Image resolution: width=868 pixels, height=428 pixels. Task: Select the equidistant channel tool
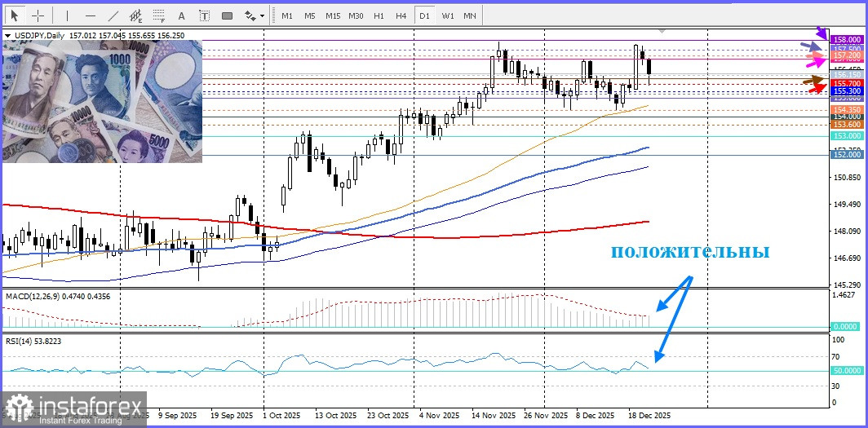(135, 15)
